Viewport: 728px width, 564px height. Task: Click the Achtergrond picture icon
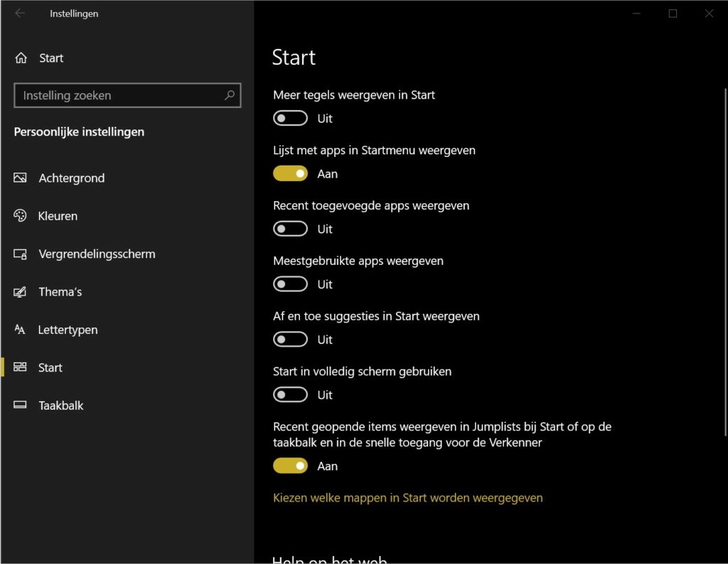point(20,178)
